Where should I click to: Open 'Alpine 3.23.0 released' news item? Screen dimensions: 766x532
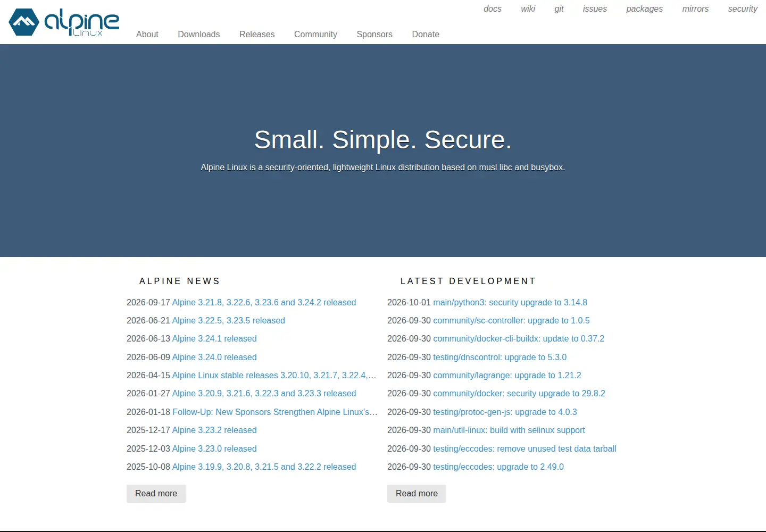214,448
